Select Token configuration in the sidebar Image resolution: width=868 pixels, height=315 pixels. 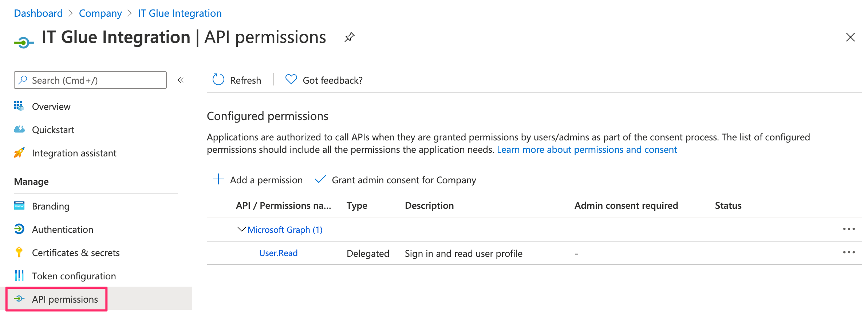point(74,276)
